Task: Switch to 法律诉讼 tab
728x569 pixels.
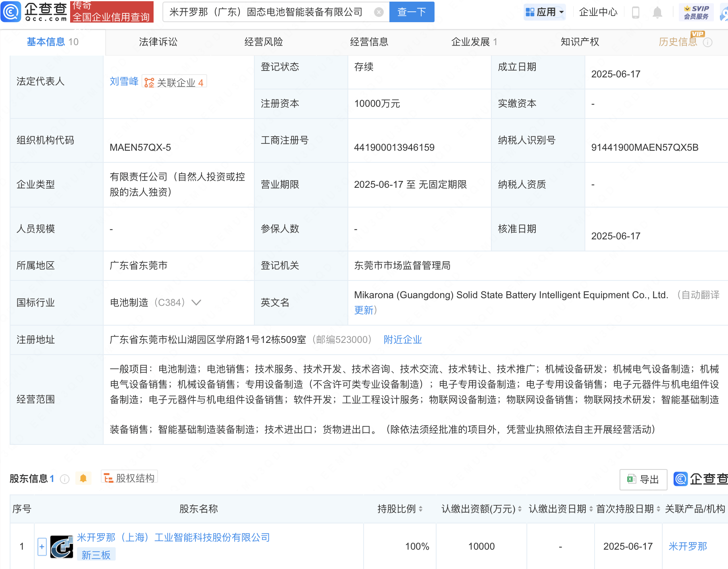Action: [158, 42]
